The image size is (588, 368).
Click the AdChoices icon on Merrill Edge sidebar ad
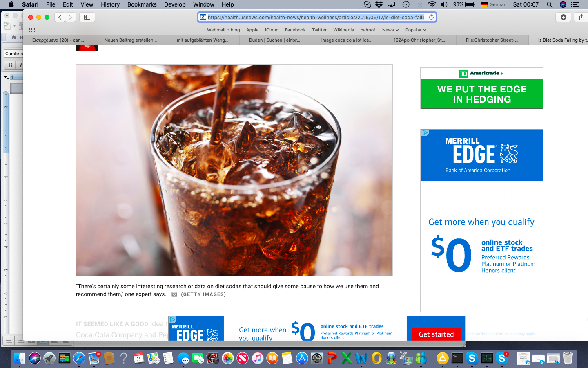[x=425, y=133]
